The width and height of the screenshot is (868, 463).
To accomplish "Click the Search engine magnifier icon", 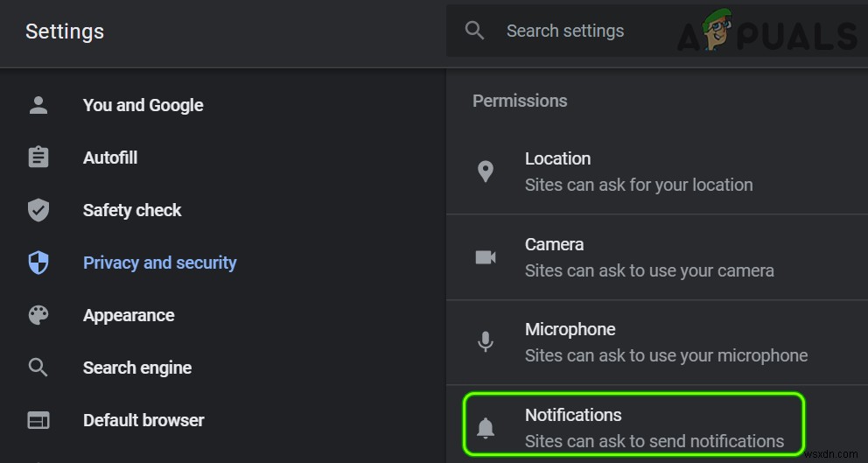I will coord(38,368).
